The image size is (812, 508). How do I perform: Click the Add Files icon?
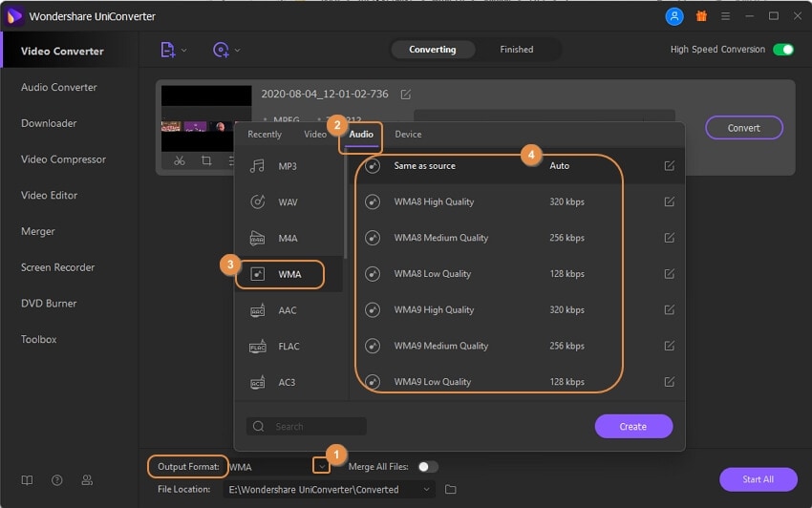pyautogui.click(x=167, y=50)
